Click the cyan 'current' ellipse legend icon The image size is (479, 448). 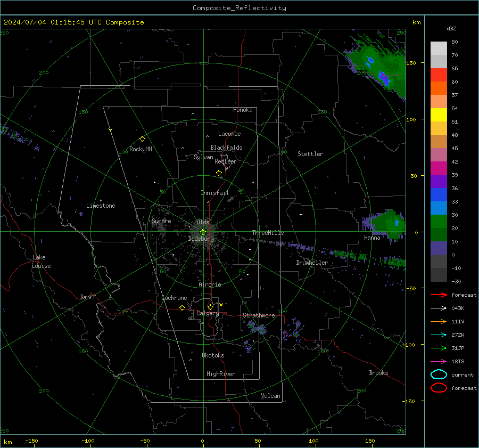point(439,374)
